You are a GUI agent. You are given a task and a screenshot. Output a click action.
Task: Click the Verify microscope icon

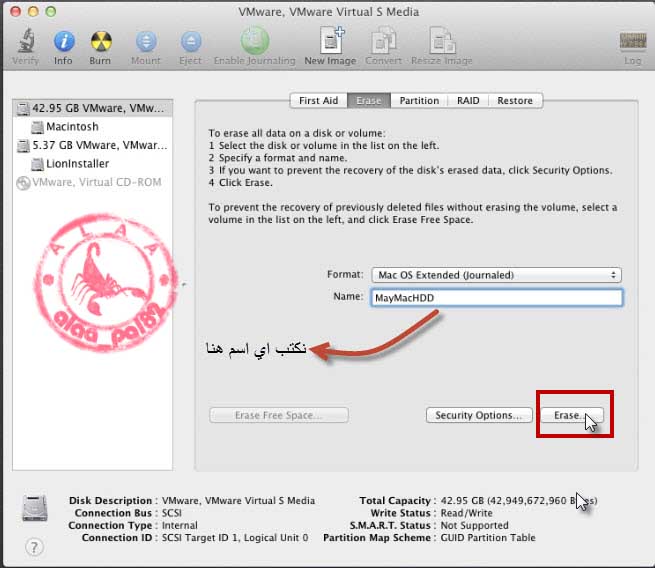click(x=26, y=41)
